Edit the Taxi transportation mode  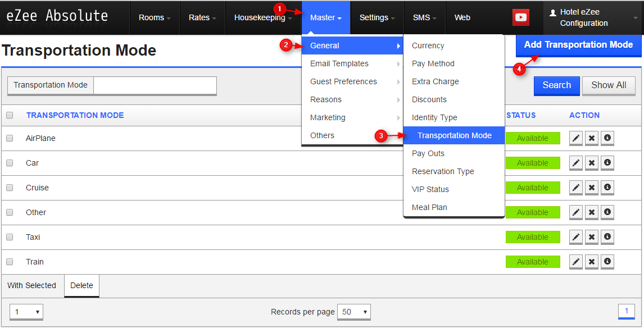coord(576,237)
